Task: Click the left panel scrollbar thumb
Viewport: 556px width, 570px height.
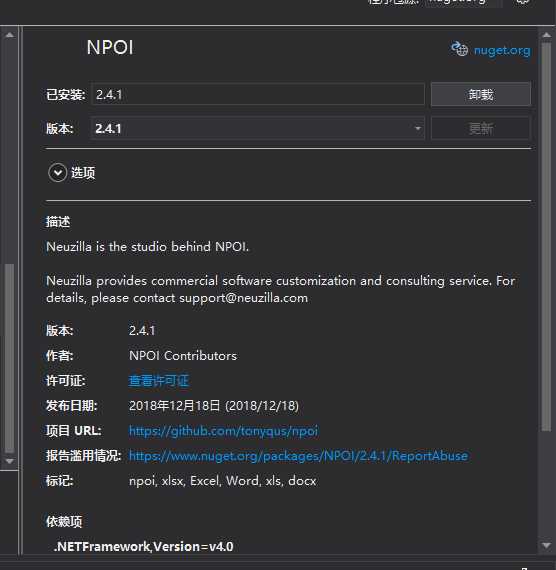Action: point(10,358)
